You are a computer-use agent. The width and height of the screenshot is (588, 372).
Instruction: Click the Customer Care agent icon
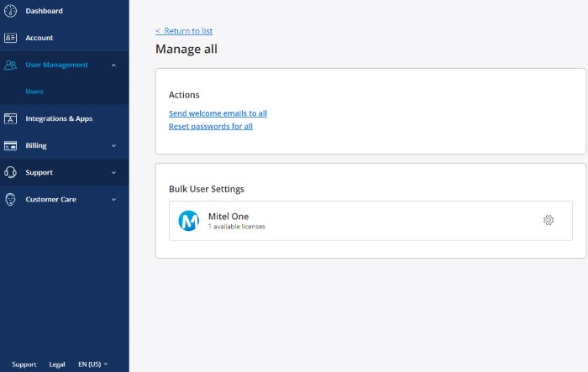pyautogui.click(x=11, y=199)
